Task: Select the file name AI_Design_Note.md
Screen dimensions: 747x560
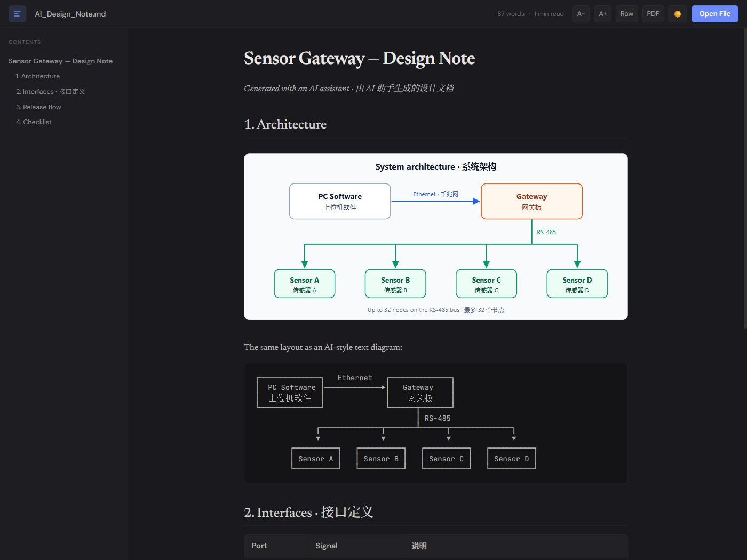Action: [x=70, y=14]
